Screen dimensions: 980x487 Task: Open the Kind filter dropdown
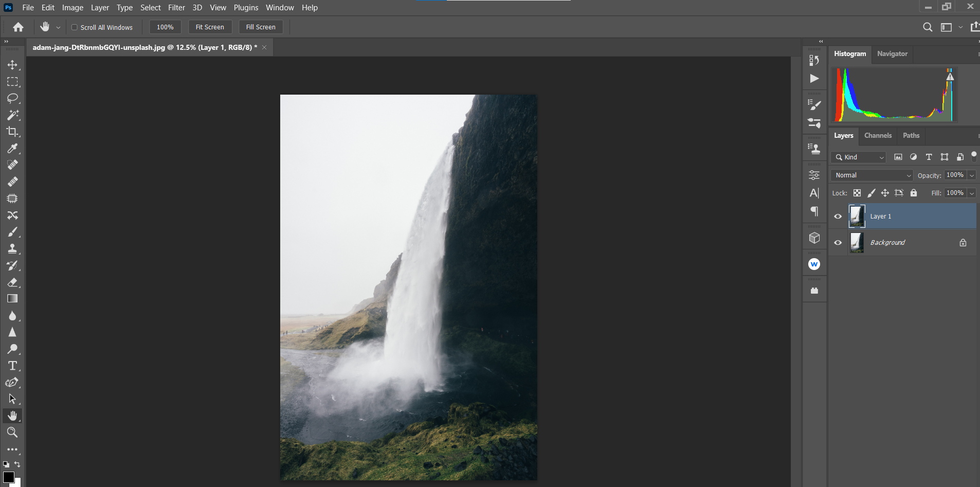click(x=858, y=157)
